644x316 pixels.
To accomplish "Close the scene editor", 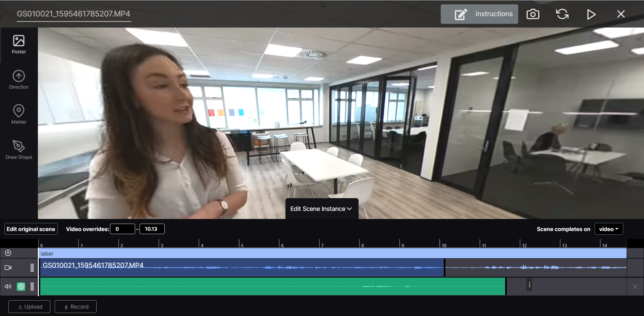I will pos(621,14).
